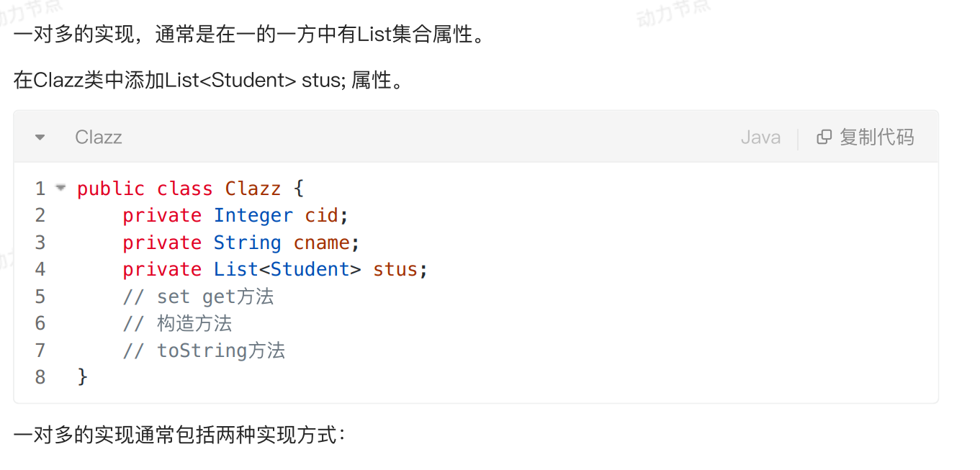The width and height of the screenshot is (980, 470).
Task: Click the Clazz code block title
Action: tap(99, 137)
